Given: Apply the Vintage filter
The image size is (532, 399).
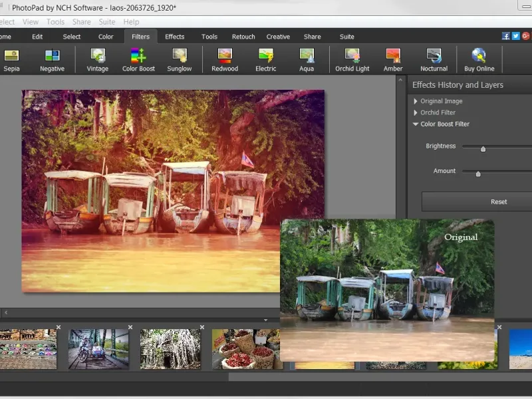Looking at the screenshot, I should (x=97, y=60).
